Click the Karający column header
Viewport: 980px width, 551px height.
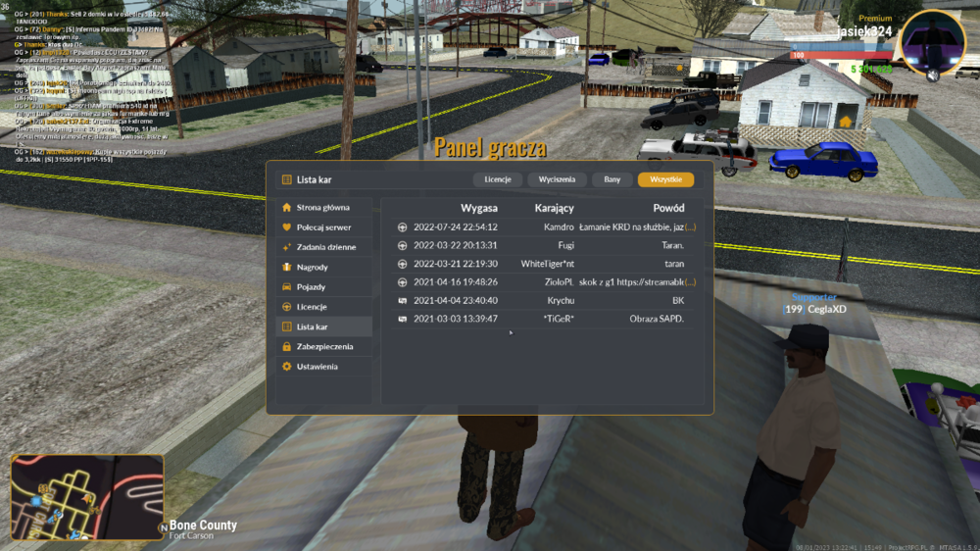[x=555, y=208]
